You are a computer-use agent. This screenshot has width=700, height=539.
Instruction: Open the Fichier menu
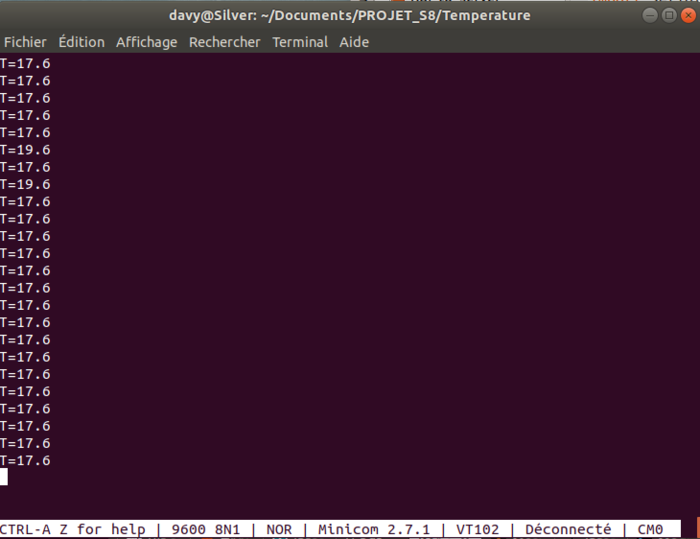point(25,42)
